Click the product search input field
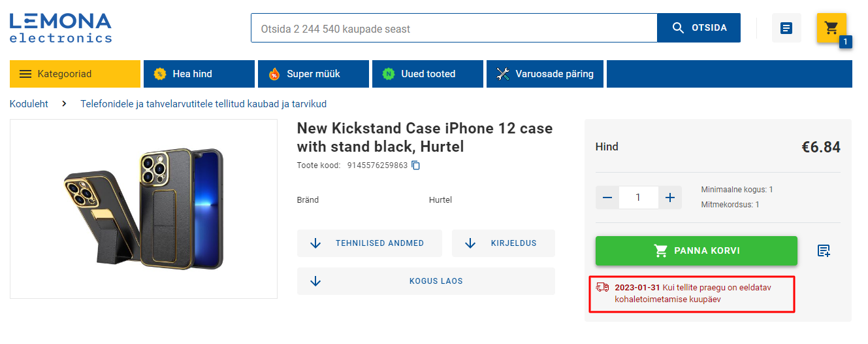The height and width of the screenshot is (344, 868). [x=454, y=28]
